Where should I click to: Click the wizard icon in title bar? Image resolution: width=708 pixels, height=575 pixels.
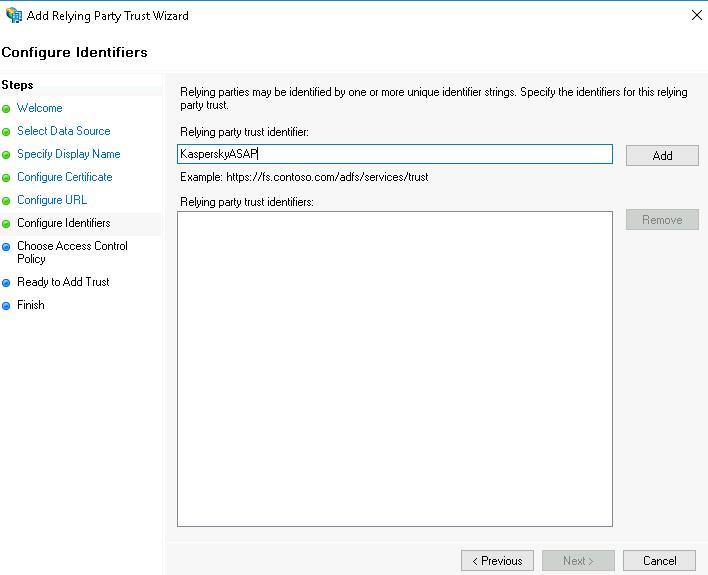(x=14, y=15)
